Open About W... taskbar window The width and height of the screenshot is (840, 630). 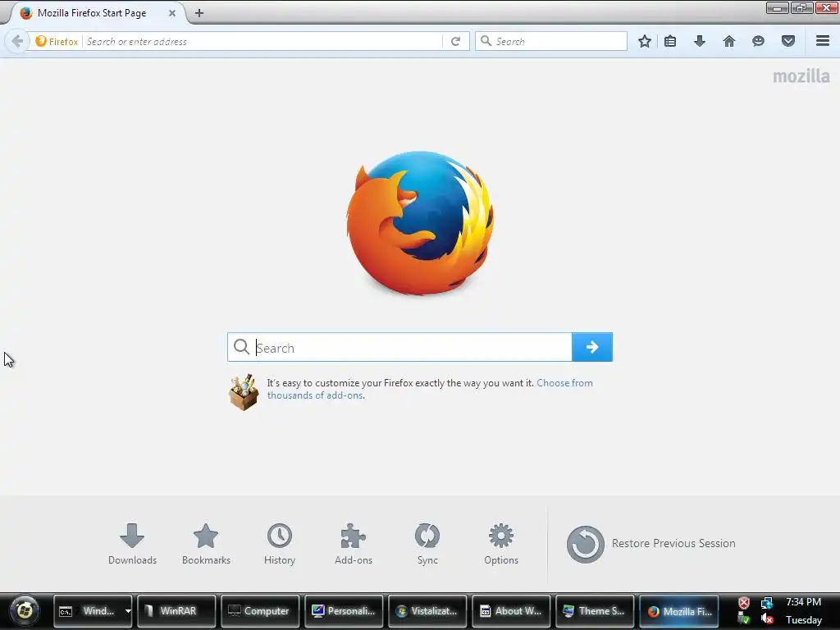coord(511,610)
